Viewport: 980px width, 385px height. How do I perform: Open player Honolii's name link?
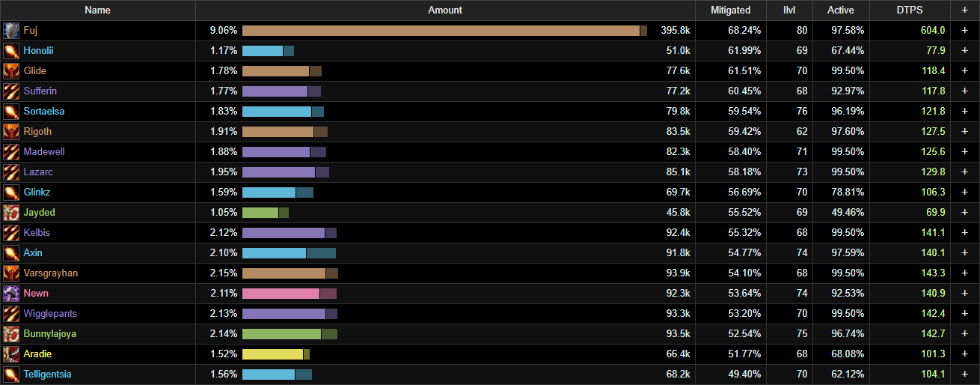pyautogui.click(x=38, y=51)
